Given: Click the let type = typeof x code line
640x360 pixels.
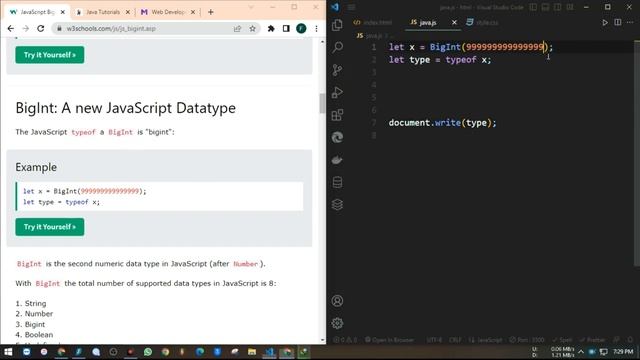Looking at the screenshot, I should click(440, 60).
